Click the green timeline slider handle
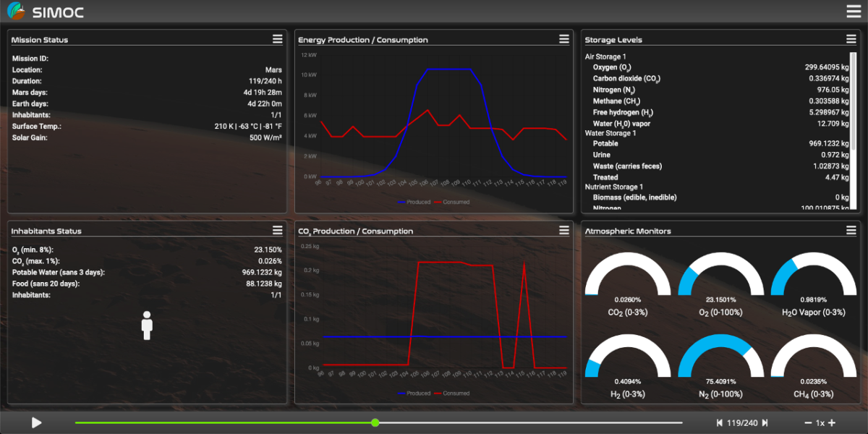Viewport: 868px width, 434px height. click(375, 422)
